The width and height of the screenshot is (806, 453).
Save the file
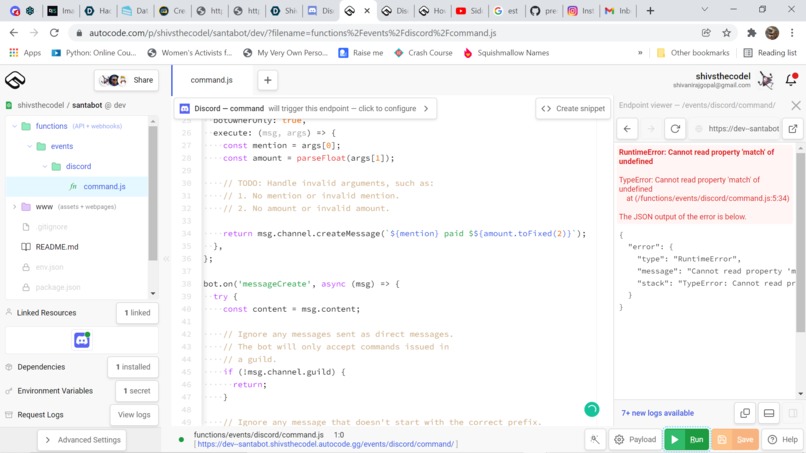click(x=736, y=439)
